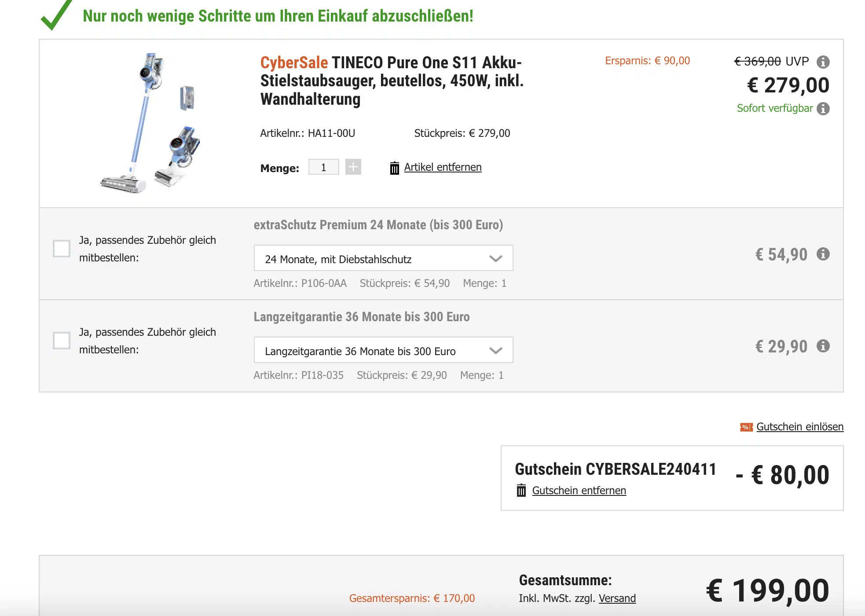
Task: Follow the Versand link
Action: pyautogui.click(x=617, y=598)
